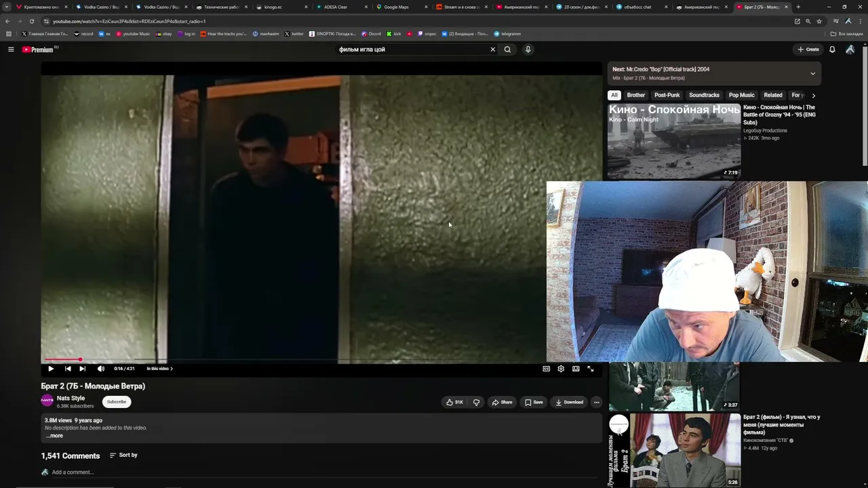868x488 pixels.
Task: Switch to the ADESA Clear tab
Action: [340, 7]
